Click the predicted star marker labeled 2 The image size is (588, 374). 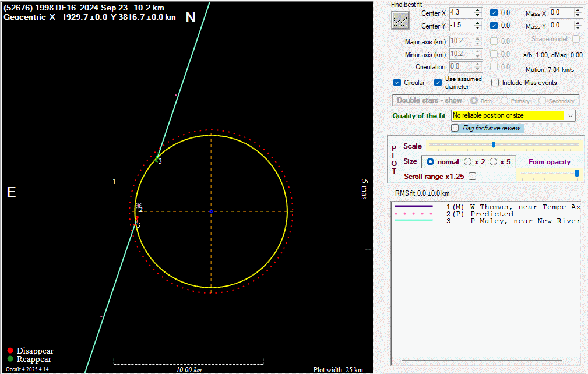click(x=139, y=206)
